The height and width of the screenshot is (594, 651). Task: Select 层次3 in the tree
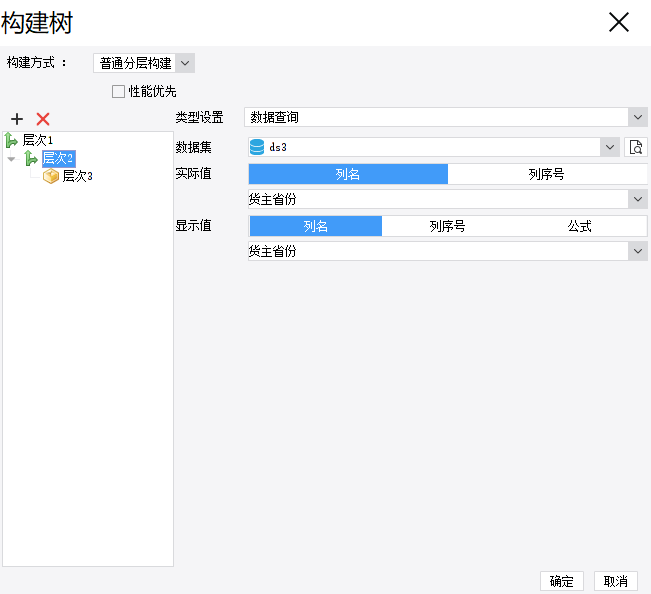click(77, 176)
